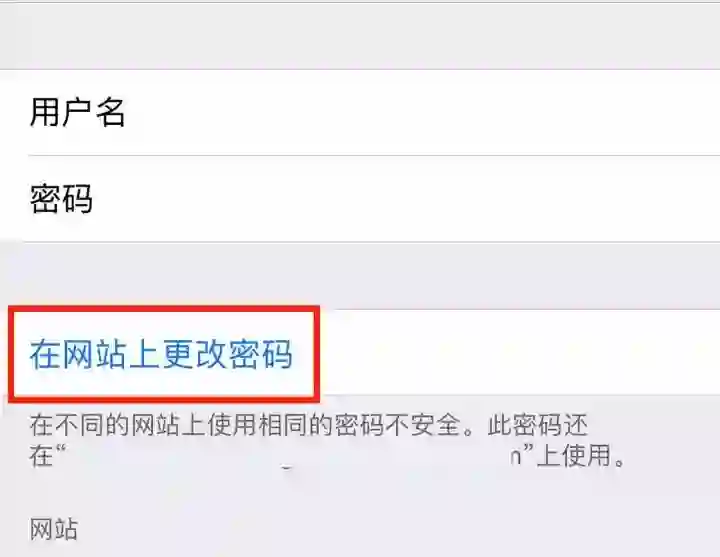Click the empty username value field
720x557 pixels.
pyautogui.click(x=422, y=112)
